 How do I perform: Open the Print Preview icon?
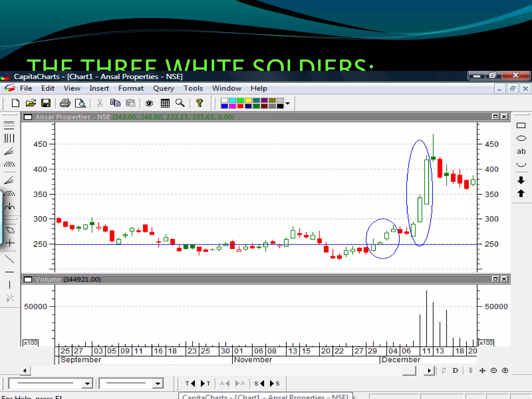pyautogui.click(x=80, y=103)
